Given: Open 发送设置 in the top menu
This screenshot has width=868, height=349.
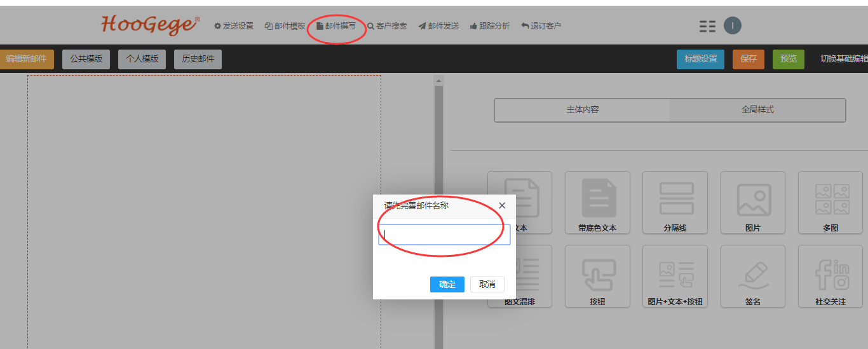Looking at the screenshot, I should coord(233,26).
